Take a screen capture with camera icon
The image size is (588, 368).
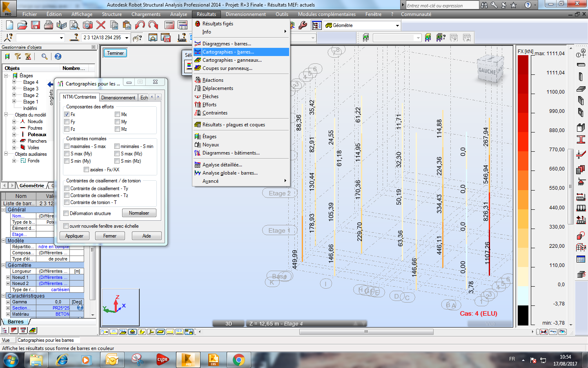pos(88,25)
